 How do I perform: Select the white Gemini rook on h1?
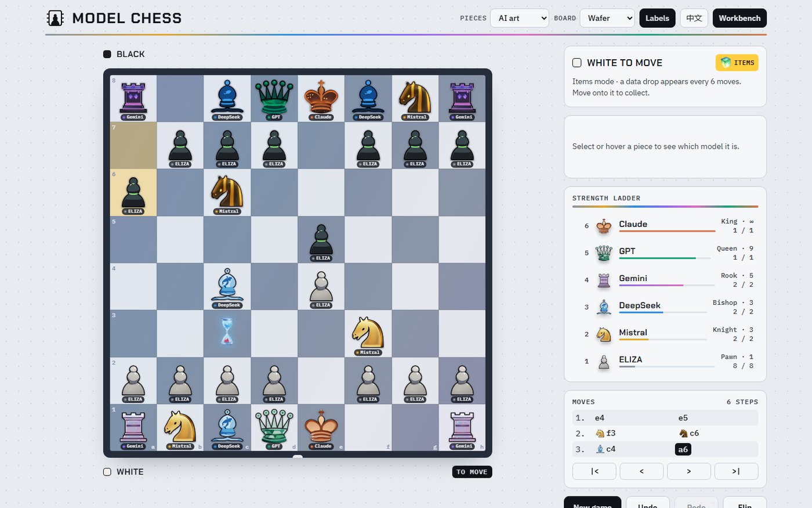(462, 427)
